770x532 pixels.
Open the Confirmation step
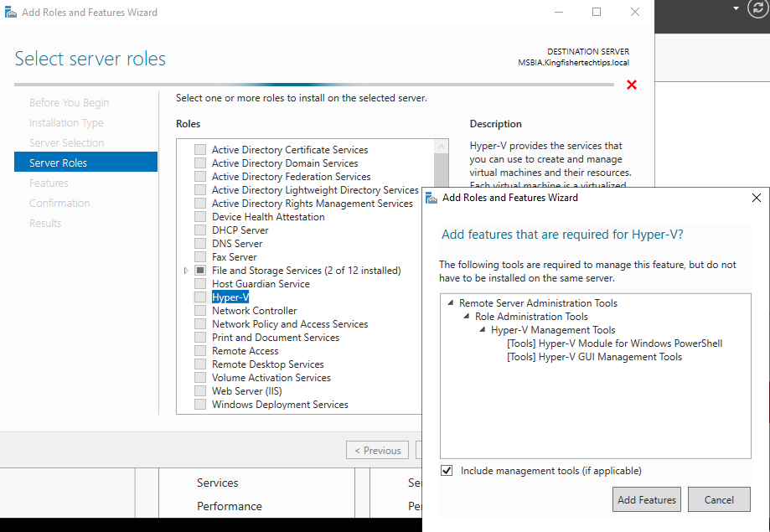click(59, 204)
